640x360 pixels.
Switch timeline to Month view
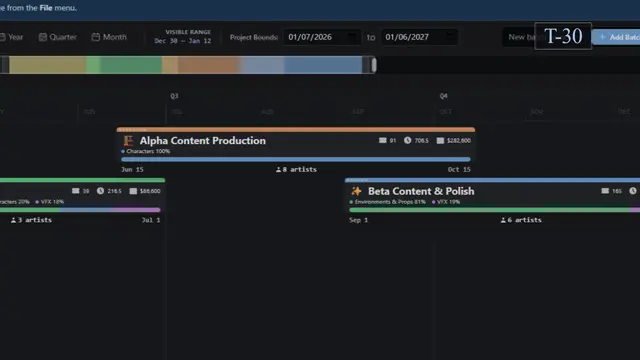109,37
